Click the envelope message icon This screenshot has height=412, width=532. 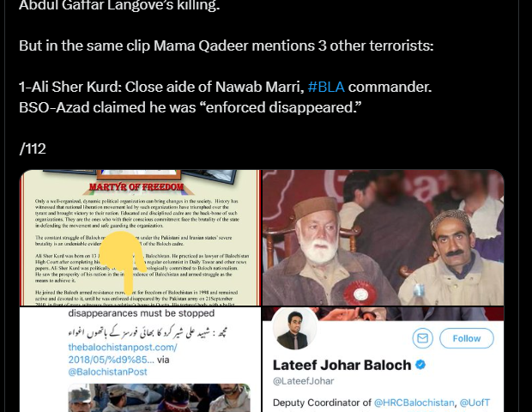click(422, 338)
